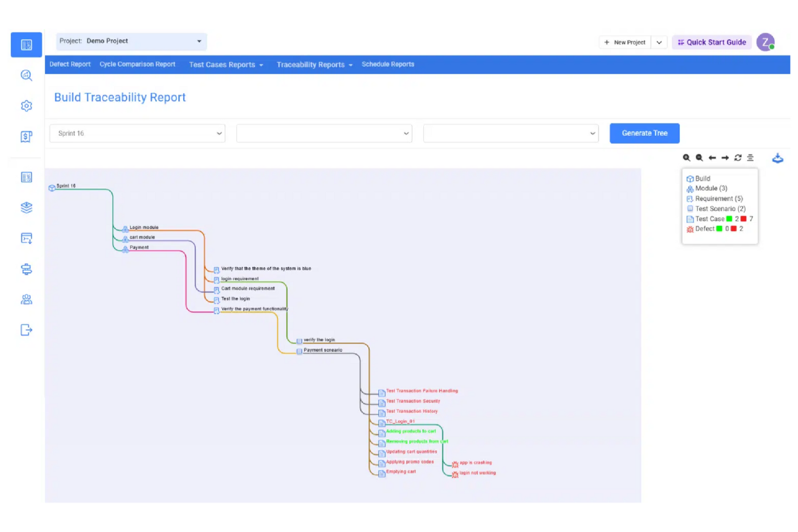Viewport: 798px width, 532px height.
Task: Expand the New Project options chevron
Action: [659, 42]
